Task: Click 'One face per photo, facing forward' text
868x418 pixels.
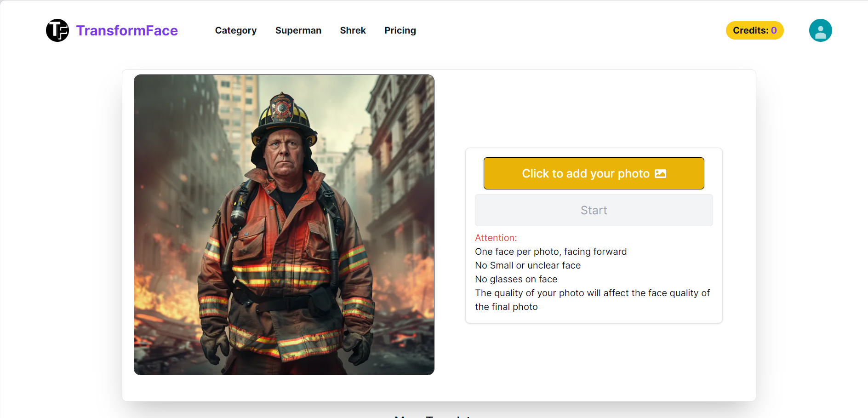Action: (x=551, y=252)
